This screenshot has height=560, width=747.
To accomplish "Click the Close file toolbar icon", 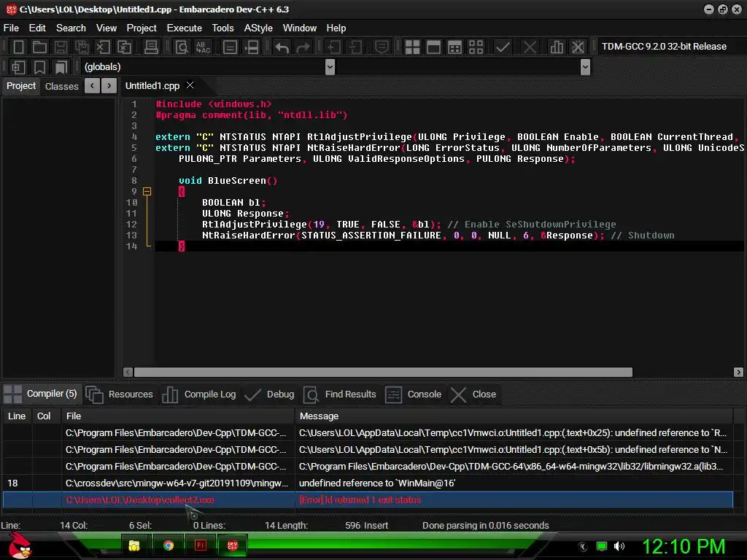I will coord(103,47).
